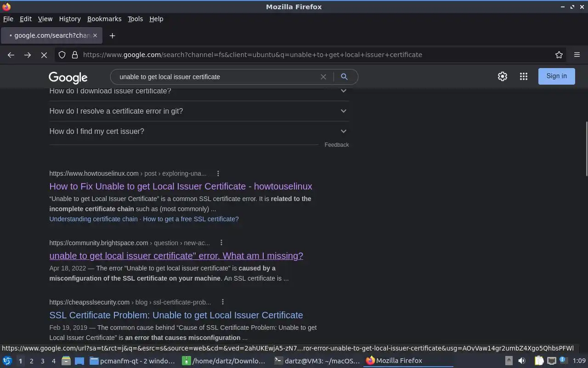Viewport: 588px width, 368px height.
Task: Open the Help menu
Action: coord(156,19)
